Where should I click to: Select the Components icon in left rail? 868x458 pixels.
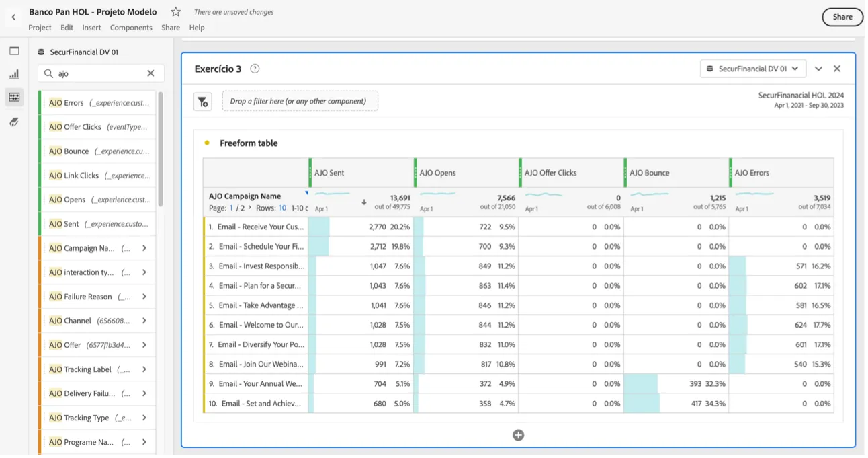pos(14,98)
